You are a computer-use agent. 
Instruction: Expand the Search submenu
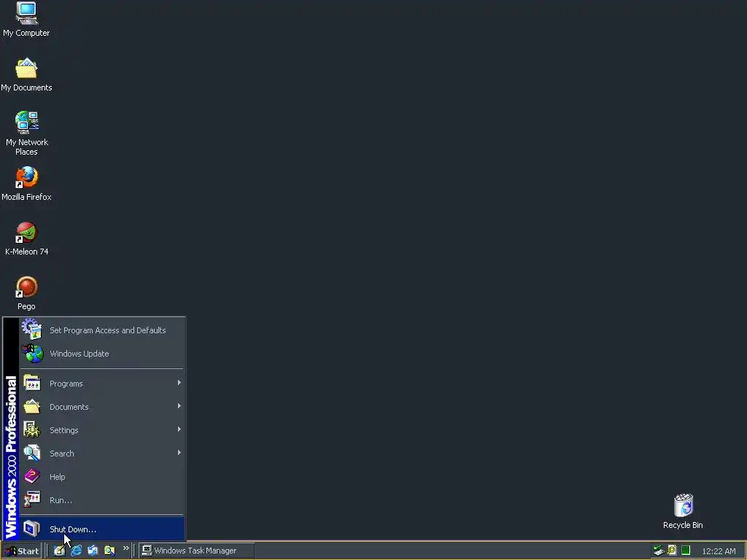[x=102, y=454]
